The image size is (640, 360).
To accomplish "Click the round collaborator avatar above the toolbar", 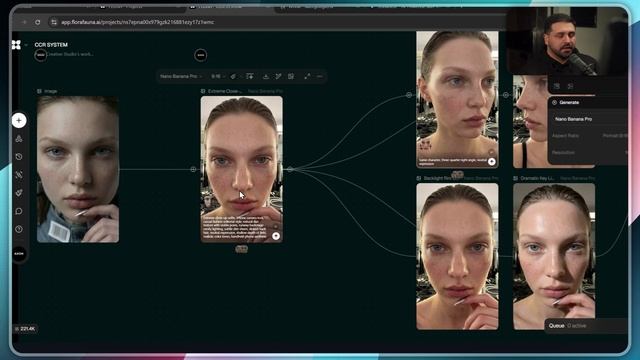I will pyautogui.click(x=200, y=55).
